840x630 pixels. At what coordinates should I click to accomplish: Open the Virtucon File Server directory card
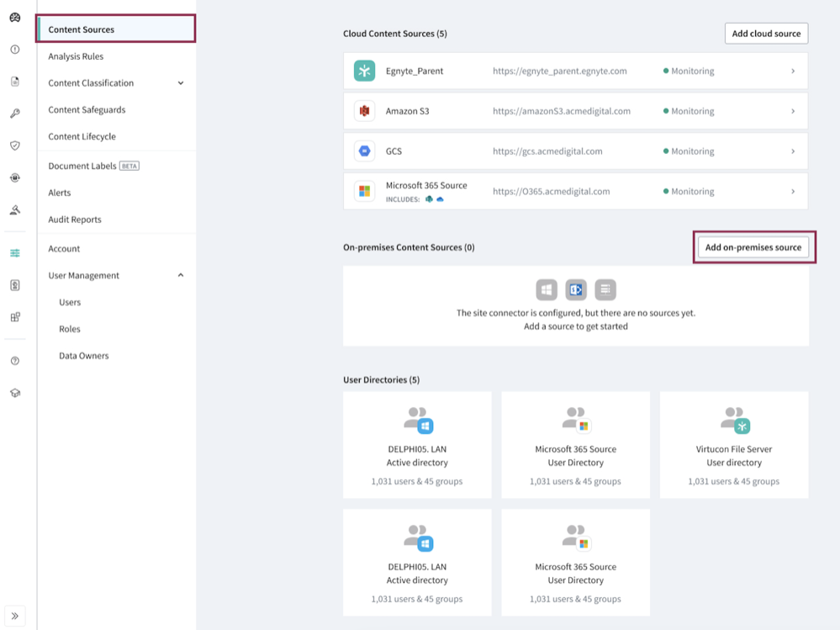pos(734,444)
